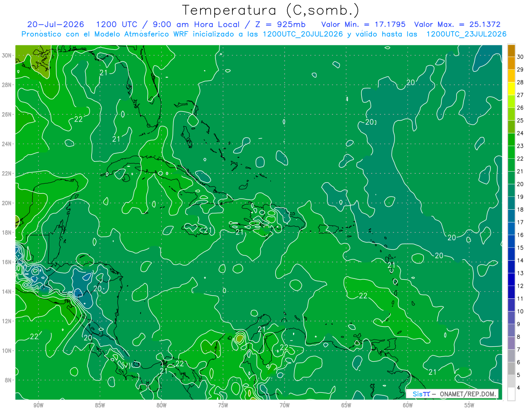
Task: Click the 24N latitude axis label
Action: pyautogui.click(x=7, y=144)
